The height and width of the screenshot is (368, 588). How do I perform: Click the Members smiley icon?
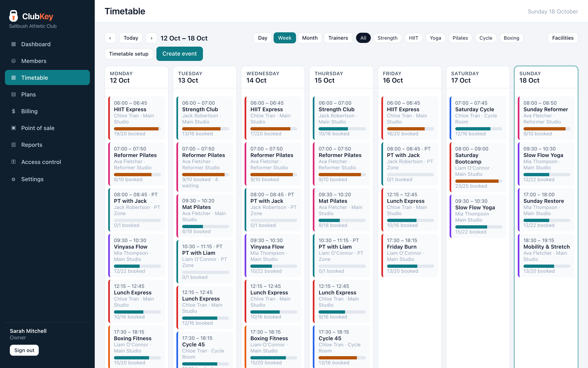(x=14, y=61)
